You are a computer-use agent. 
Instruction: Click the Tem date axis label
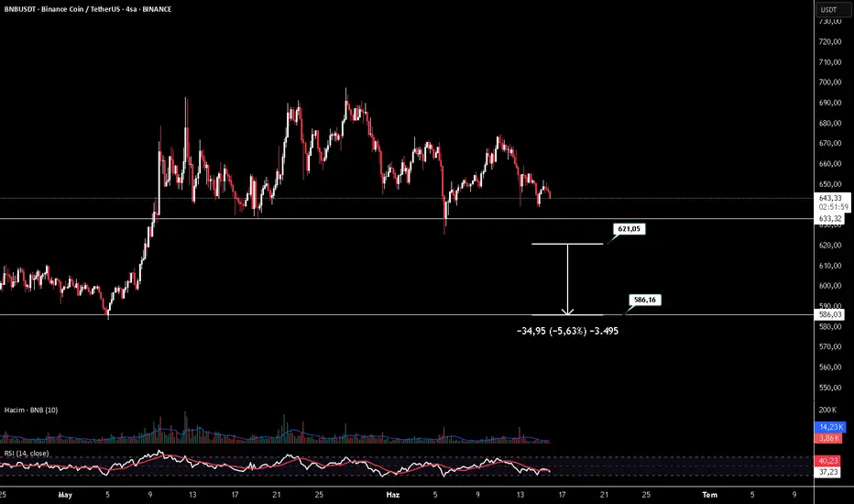pyautogui.click(x=709, y=495)
